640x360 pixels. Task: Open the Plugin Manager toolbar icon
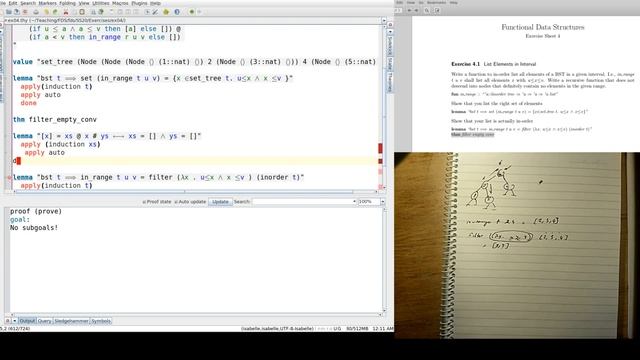[x=166, y=12]
